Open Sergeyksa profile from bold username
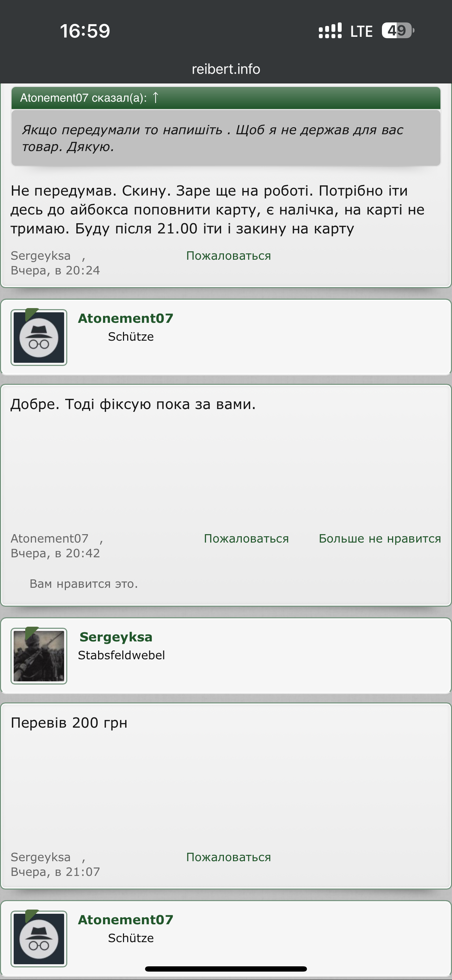The width and height of the screenshot is (452, 980). (116, 637)
